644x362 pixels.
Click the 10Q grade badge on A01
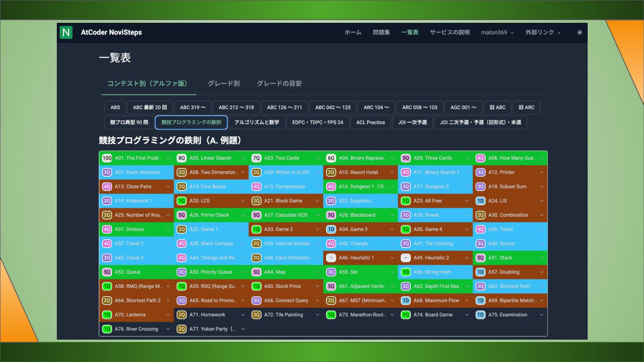(x=107, y=158)
